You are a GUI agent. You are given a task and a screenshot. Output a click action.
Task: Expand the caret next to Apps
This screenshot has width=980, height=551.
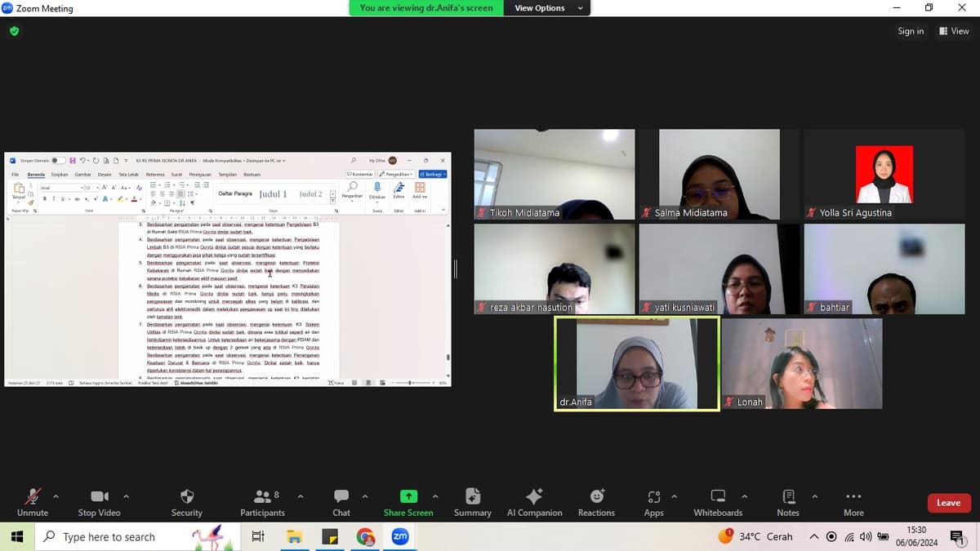coord(674,495)
